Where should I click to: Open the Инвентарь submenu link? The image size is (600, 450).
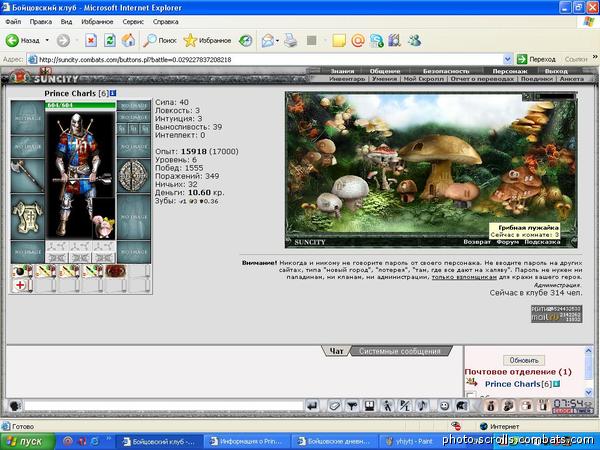point(347,78)
